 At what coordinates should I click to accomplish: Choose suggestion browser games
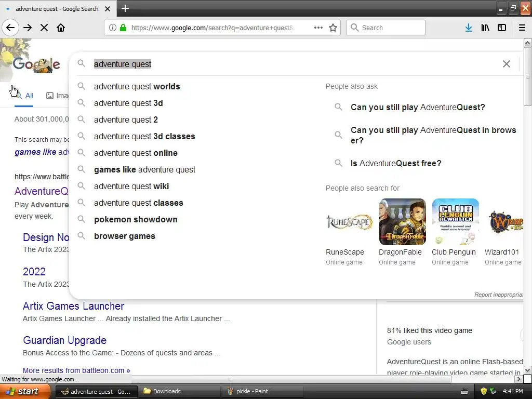pos(125,236)
